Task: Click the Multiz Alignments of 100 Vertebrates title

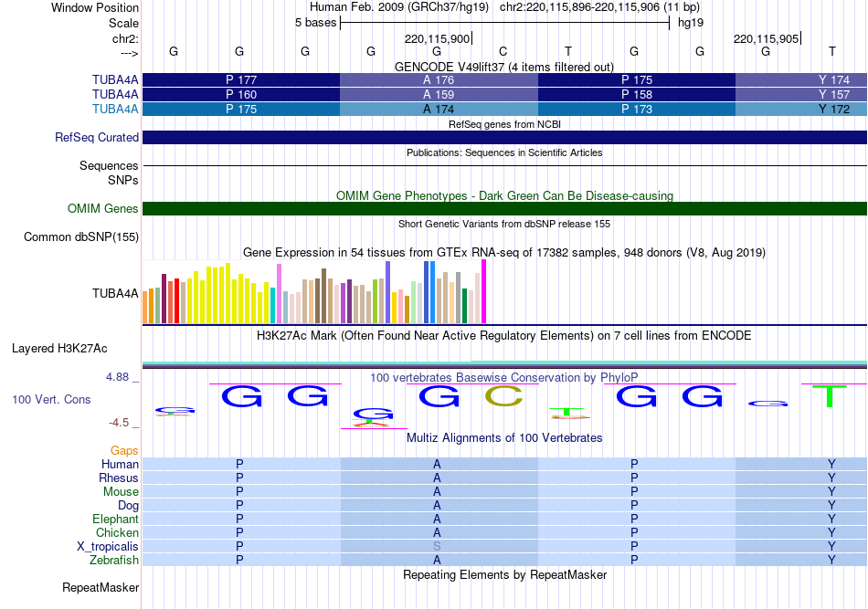Action: pyautogui.click(x=504, y=437)
